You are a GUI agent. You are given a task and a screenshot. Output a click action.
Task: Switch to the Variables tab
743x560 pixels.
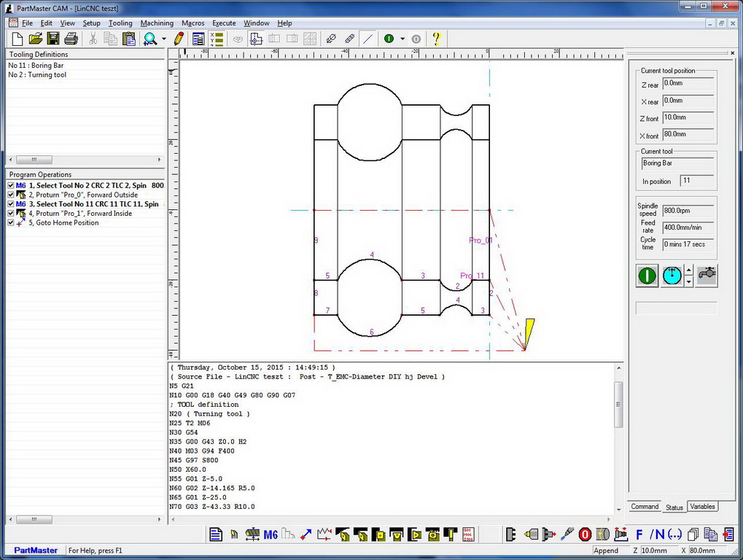pos(702,507)
